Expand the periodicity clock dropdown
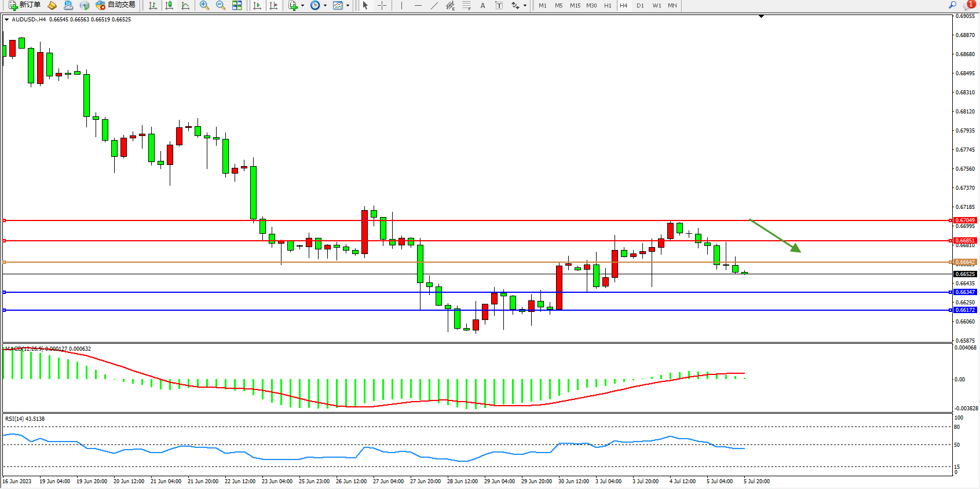 pos(325,5)
